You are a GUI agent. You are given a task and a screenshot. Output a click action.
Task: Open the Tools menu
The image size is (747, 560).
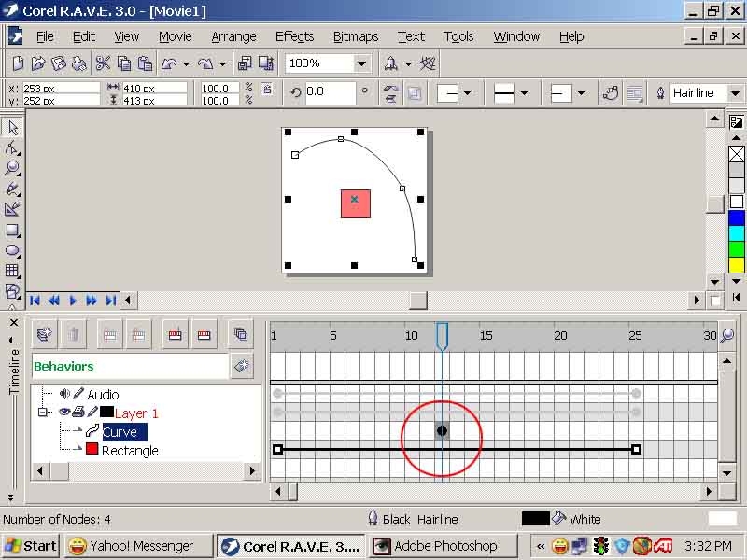pyautogui.click(x=458, y=36)
